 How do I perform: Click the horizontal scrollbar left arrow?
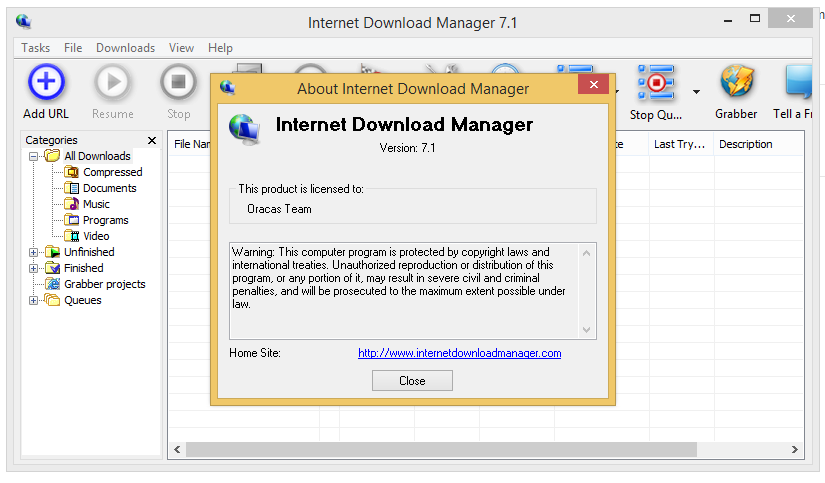[x=177, y=449]
